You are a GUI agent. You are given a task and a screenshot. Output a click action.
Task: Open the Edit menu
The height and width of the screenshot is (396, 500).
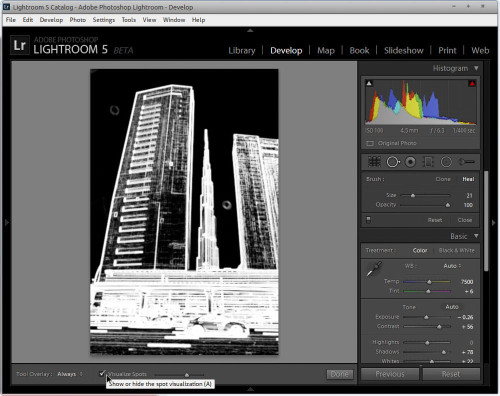[x=28, y=20]
